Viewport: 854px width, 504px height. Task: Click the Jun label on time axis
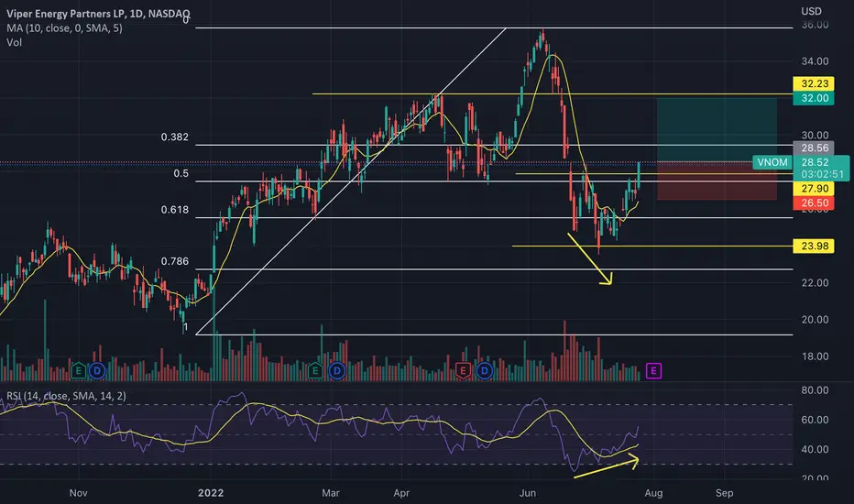click(527, 493)
